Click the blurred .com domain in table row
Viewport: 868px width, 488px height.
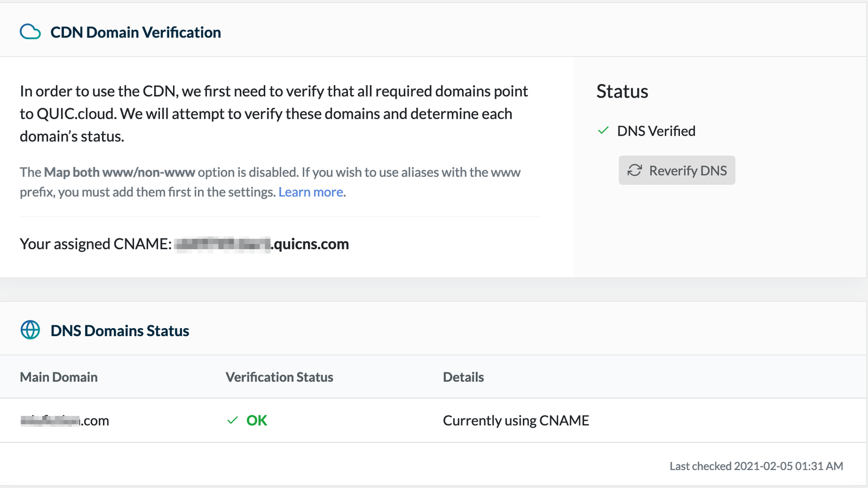65,421
